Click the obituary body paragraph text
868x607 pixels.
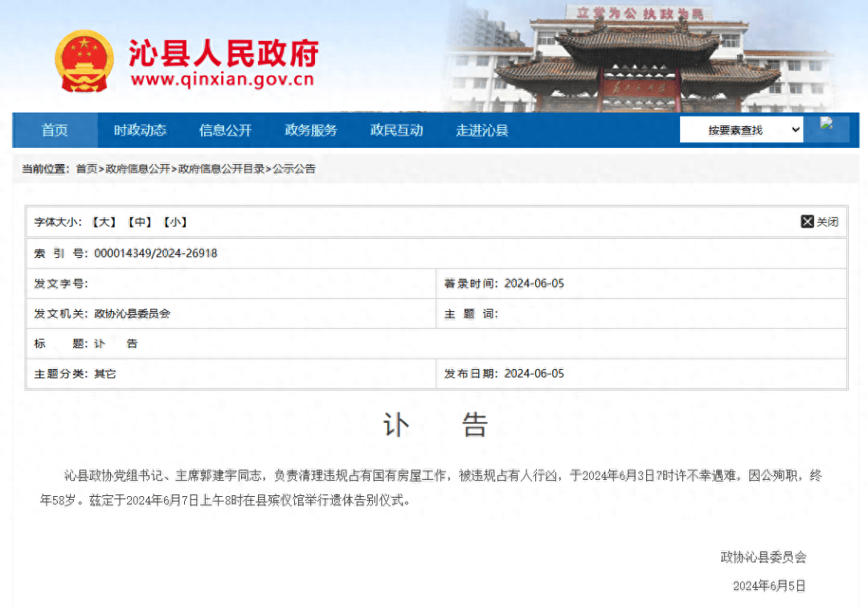[431, 488]
